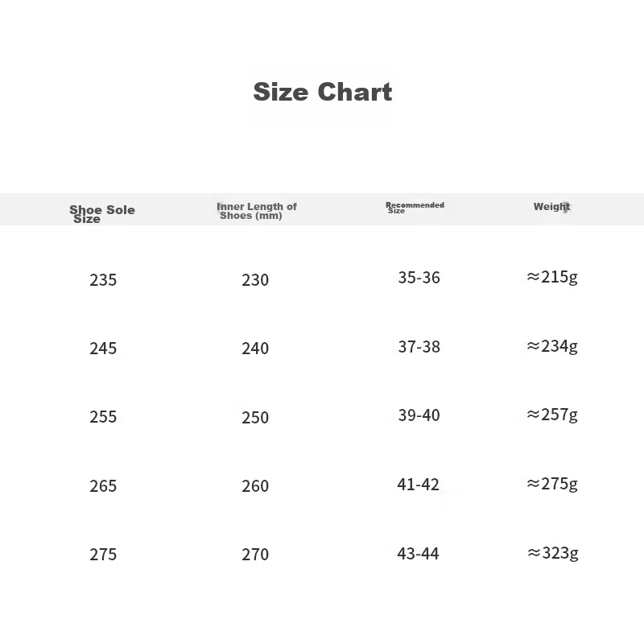This screenshot has height=644, width=644.
Task: Click the Weight column header
Action: pos(551,207)
